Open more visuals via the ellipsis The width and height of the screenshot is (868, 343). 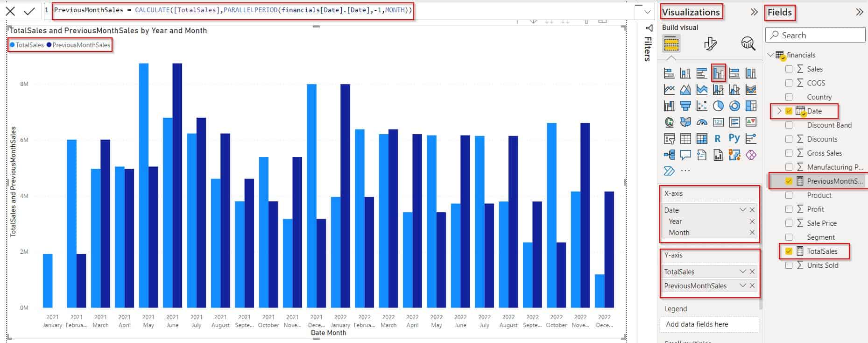[x=685, y=171]
